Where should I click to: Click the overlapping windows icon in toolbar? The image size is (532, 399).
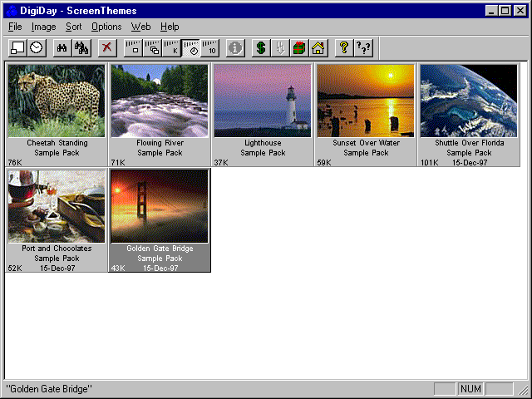click(152, 48)
